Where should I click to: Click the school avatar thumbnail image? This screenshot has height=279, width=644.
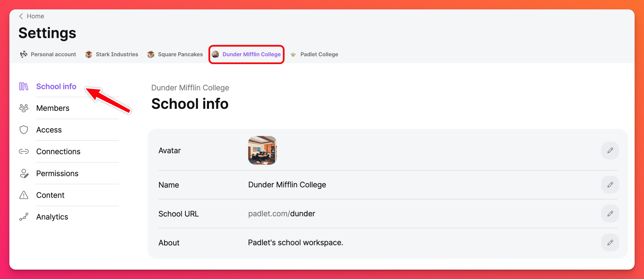coord(262,150)
